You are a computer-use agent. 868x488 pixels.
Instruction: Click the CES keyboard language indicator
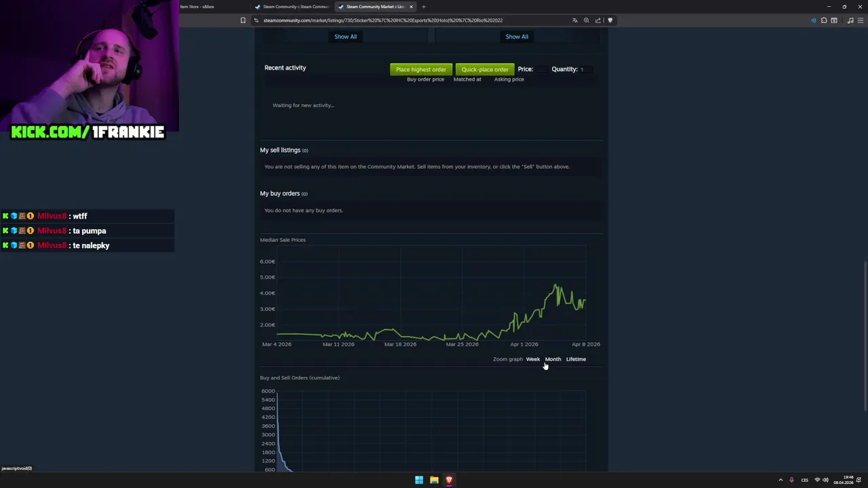pyautogui.click(x=805, y=480)
